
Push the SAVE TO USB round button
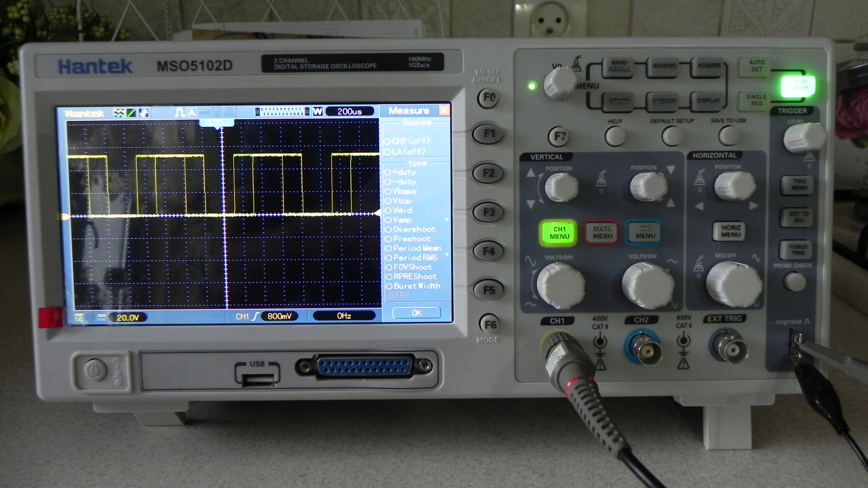coord(729,136)
